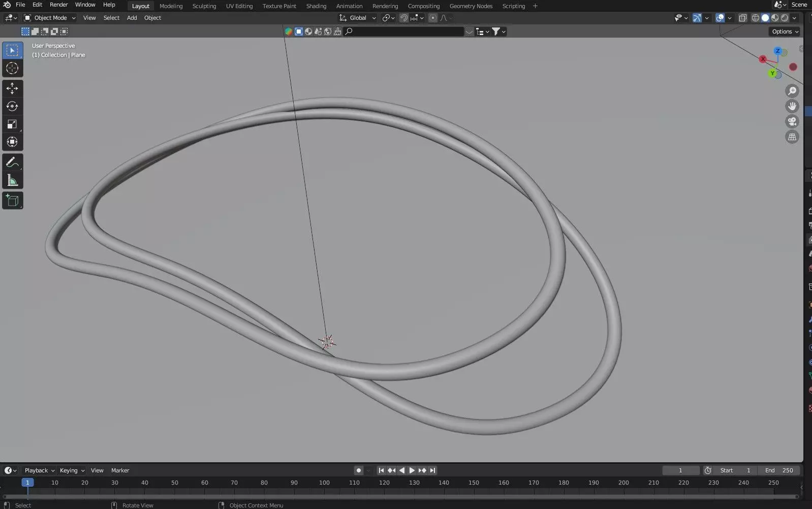This screenshot has height=509, width=812.
Task: Switch perspective/orthographic grid icon
Action: click(792, 137)
